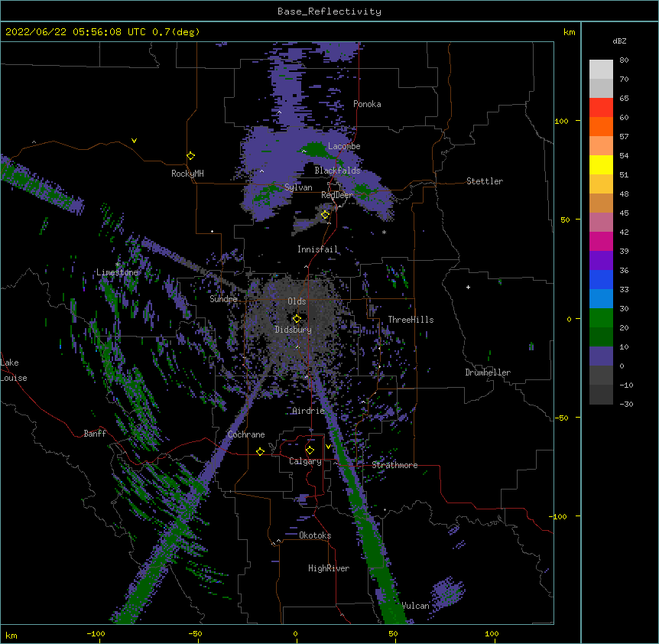Click the Lake Louise label
The image size is (659, 644).
point(14,370)
